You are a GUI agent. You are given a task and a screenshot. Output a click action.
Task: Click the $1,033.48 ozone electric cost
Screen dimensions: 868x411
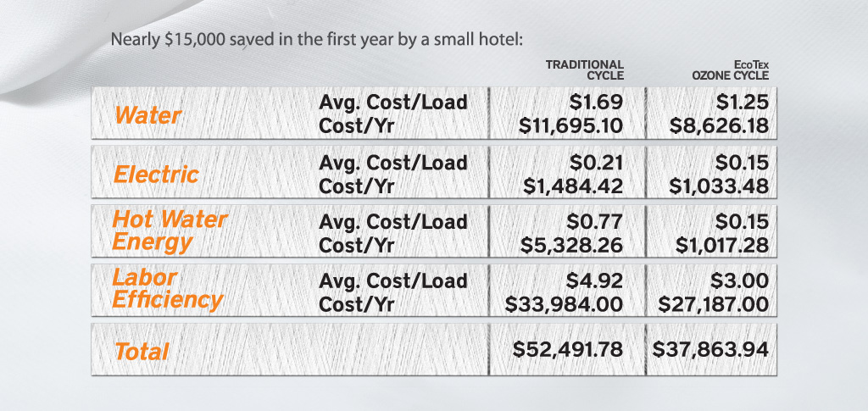[x=719, y=186]
